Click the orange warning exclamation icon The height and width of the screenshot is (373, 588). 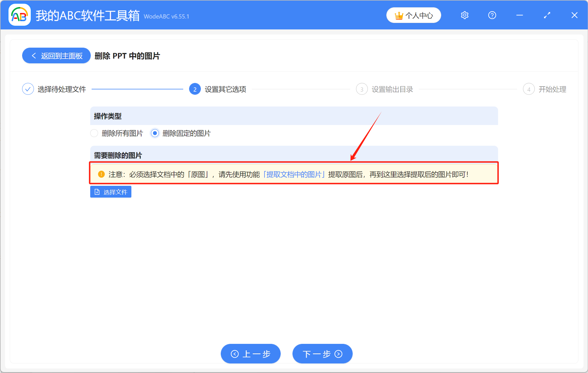(x=101, y=174)
